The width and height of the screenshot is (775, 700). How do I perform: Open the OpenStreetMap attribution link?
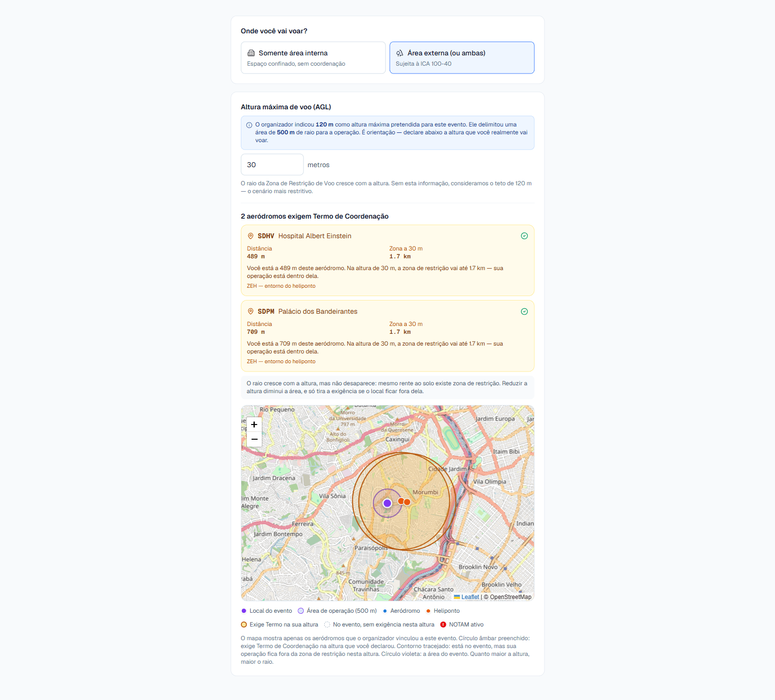click(x=511, y=597)
